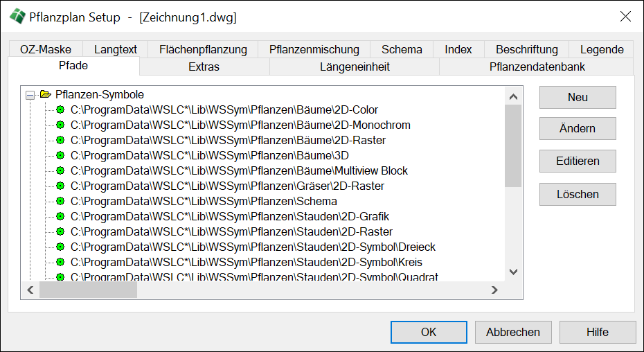
Task: Click the green icon beside Bäume\2D-Color path
Action: (x=60, y=110)
